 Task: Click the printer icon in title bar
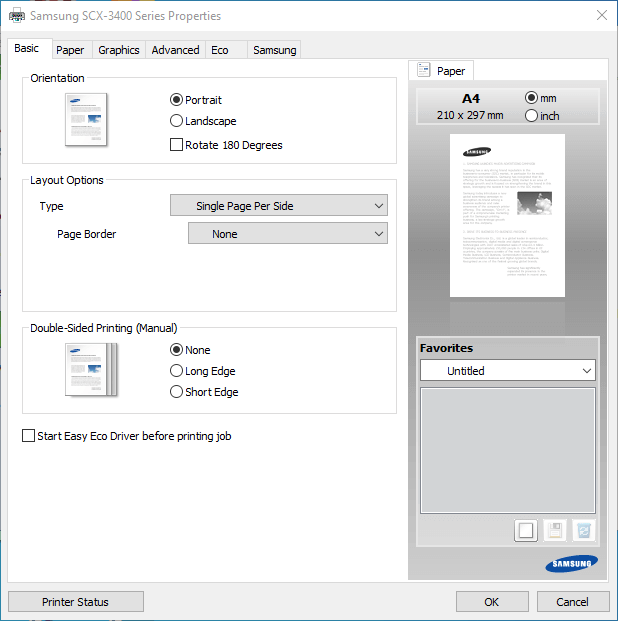(17, 16)
